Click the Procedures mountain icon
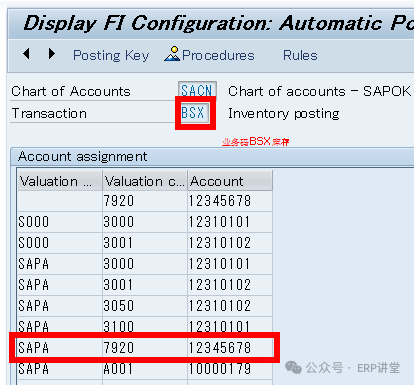This screenshot has height=385, width=414. click(x=172, y=54)
